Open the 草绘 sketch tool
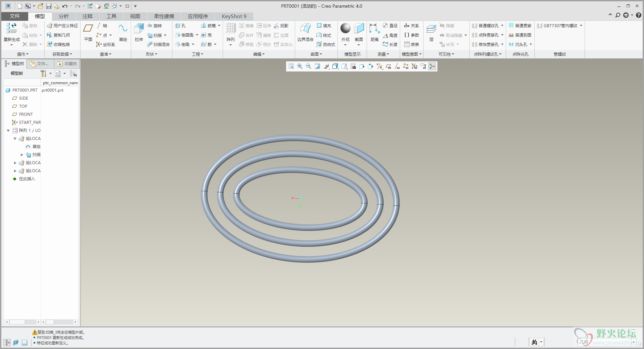644x349 pixels. click(123, 33)
